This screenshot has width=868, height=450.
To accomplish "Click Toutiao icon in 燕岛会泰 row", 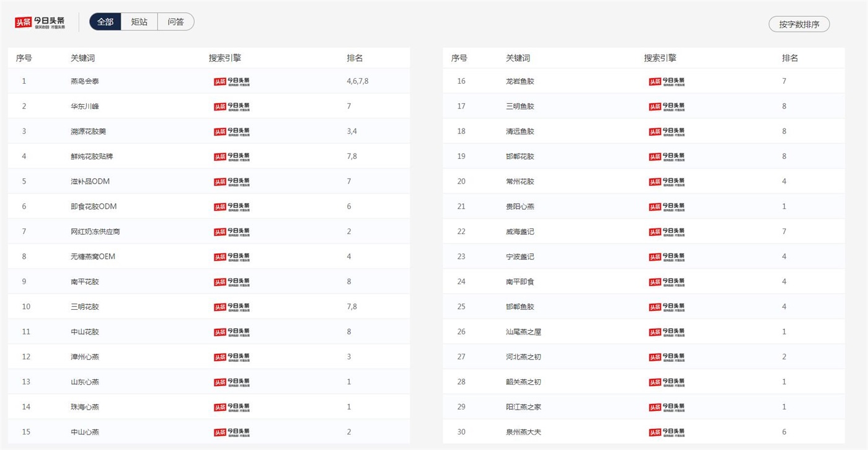I will click(x=231, y=81).
